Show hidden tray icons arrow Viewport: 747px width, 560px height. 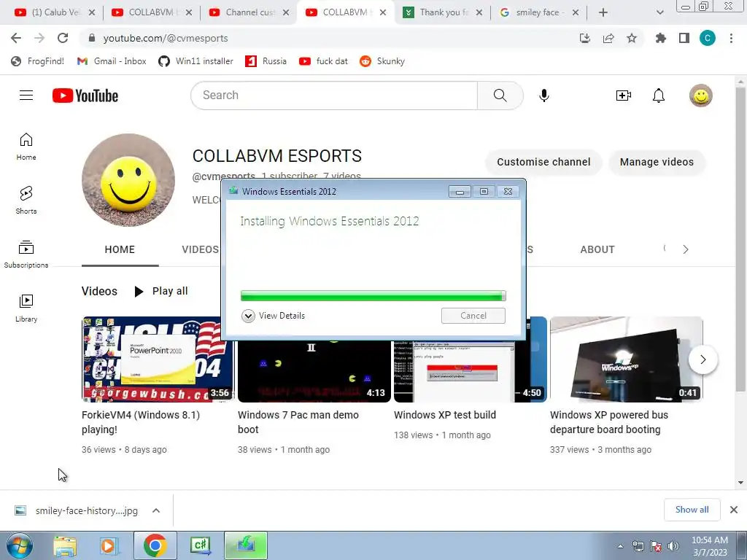(x=620, y=546)
